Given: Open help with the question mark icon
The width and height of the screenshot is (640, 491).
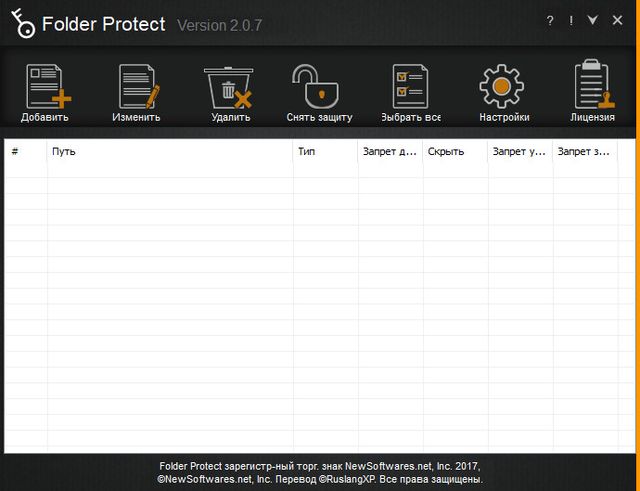Looking at the screenshot, I should (550, 21).
